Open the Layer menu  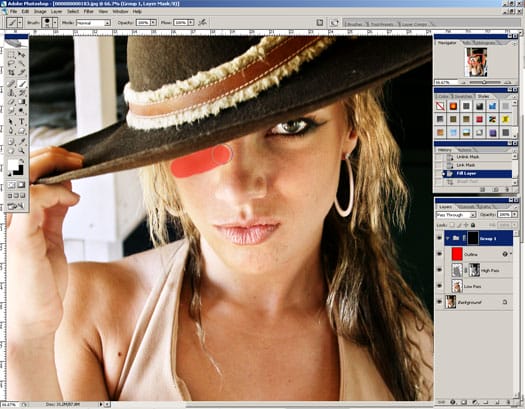(x=57, y=11)
